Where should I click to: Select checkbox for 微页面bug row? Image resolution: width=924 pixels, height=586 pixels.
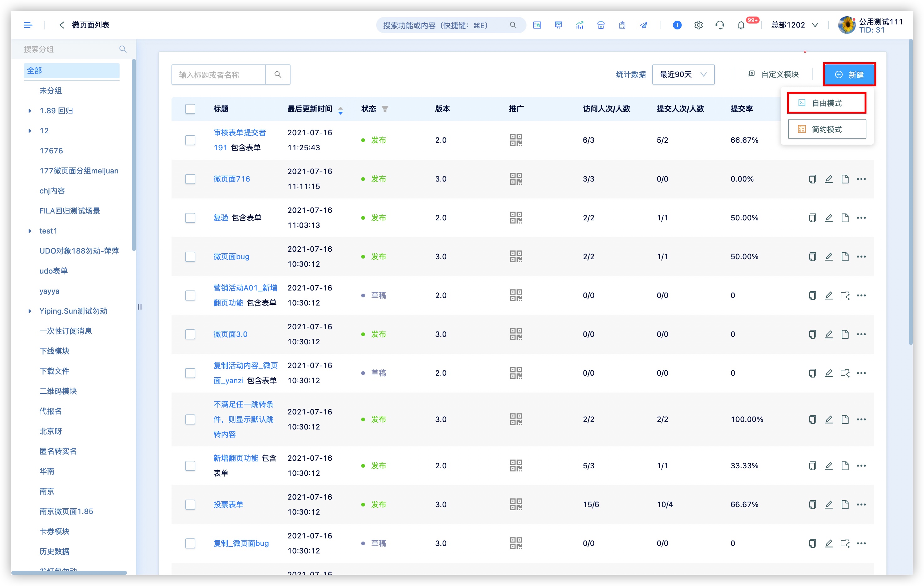[190, 256]
